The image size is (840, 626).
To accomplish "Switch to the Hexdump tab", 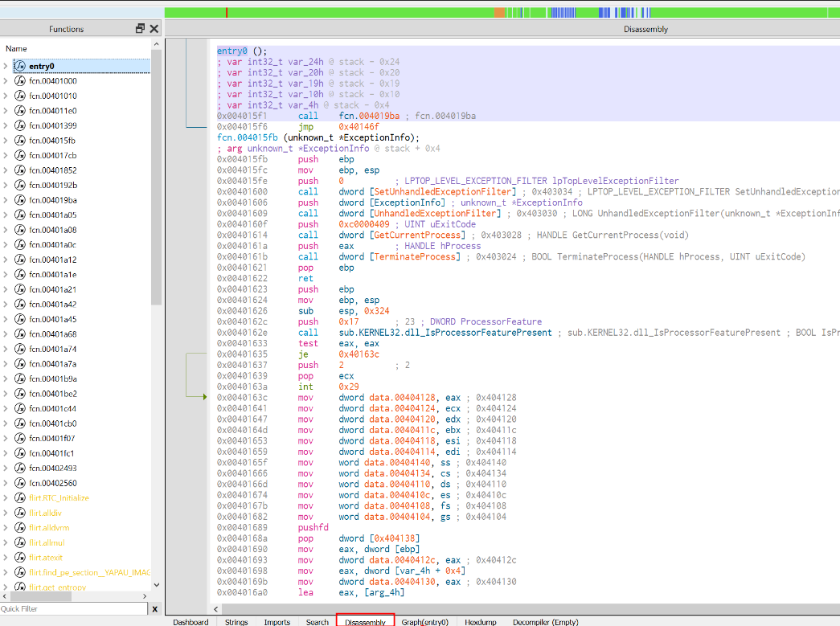I will [x=481, y=621].
